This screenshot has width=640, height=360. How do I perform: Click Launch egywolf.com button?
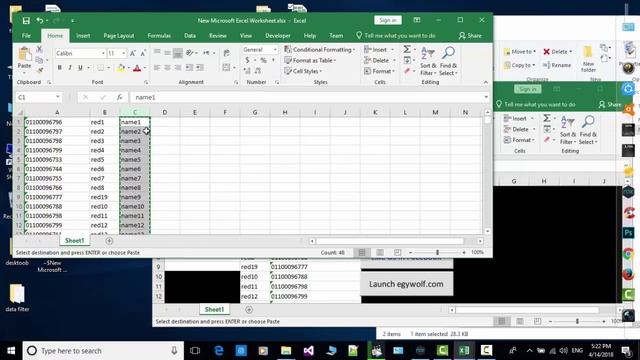407,284
